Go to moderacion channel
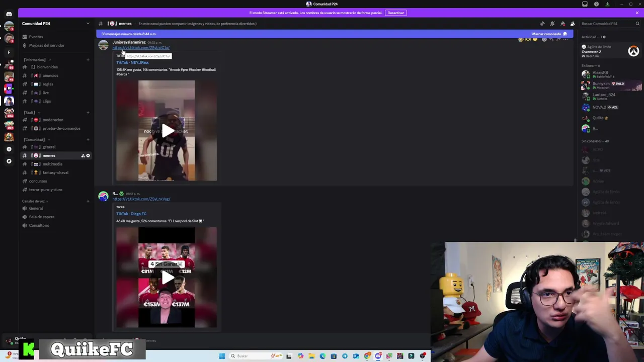 pyautogui.click(x=56, y=120)
